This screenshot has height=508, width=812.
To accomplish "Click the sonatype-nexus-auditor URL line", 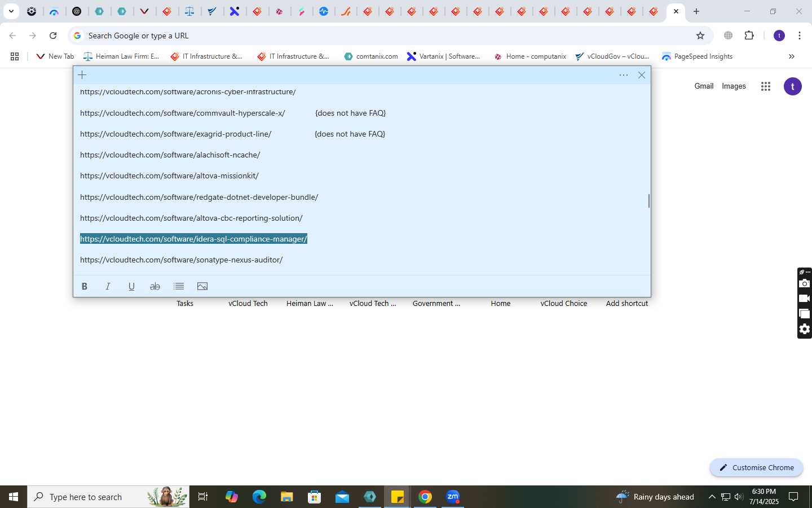I will (x=182, y=260).
